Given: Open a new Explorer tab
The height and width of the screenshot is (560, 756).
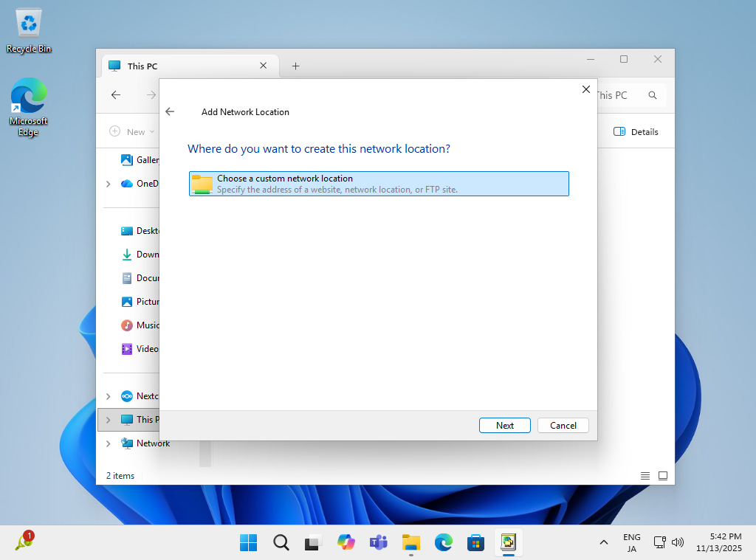Looking at the screenshot, I should [295, 66].
